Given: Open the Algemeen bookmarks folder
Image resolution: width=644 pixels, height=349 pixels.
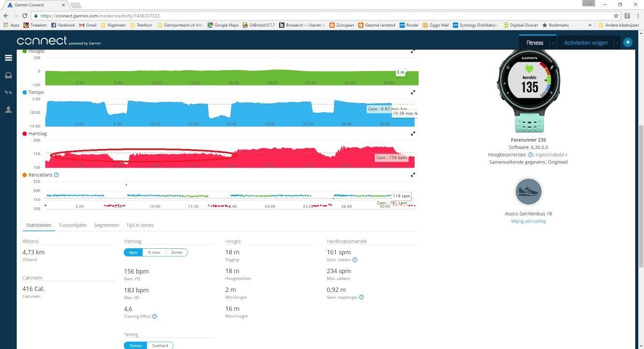Looking at the screenshot, I should coord(113,25).
